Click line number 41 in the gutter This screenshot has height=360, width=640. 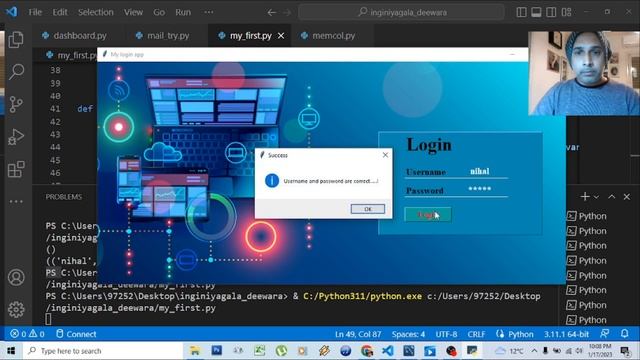click(x=55, y=109)
